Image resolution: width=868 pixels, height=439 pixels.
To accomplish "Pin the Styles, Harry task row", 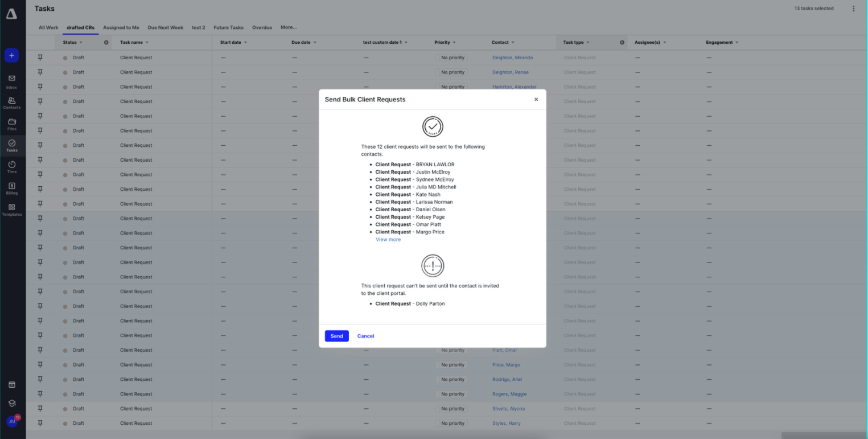I will (40, 423).
